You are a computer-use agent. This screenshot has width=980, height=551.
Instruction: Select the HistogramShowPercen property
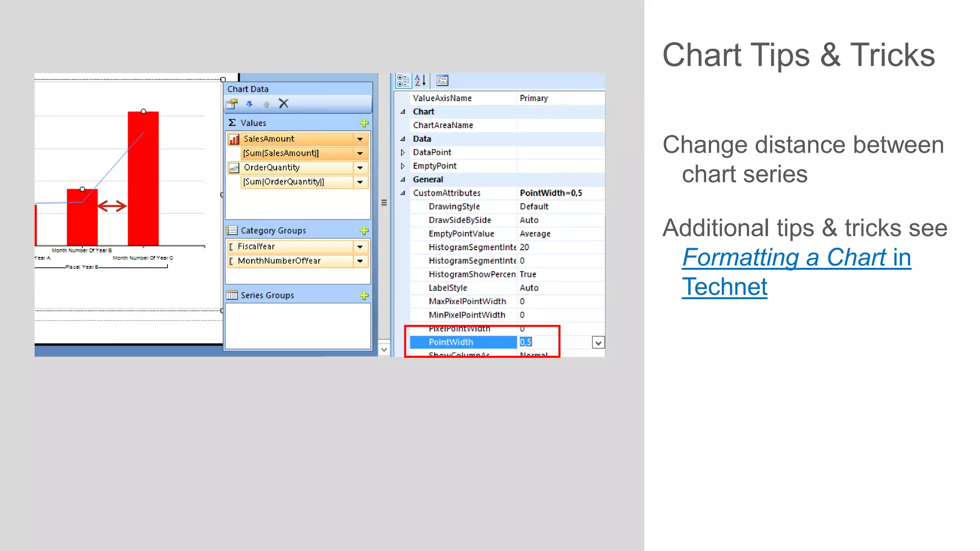pyautogui.click(x=472, y=275)
